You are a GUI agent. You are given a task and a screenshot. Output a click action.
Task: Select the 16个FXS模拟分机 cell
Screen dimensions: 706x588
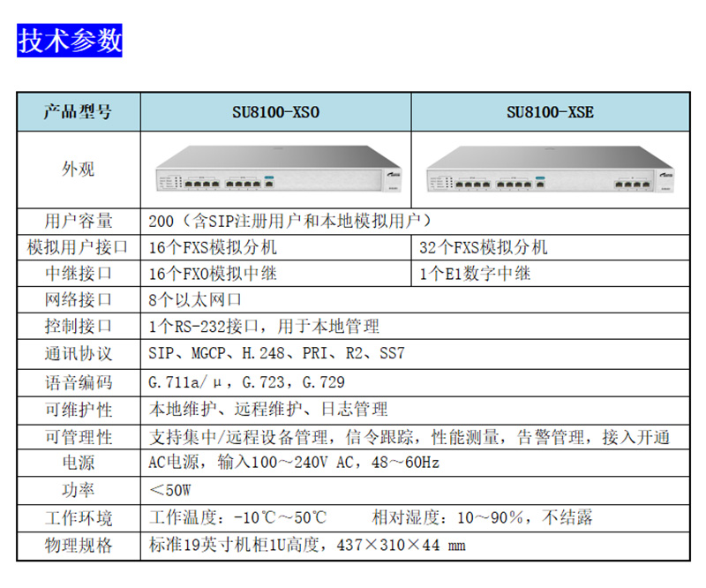click(x=275, y=247)
